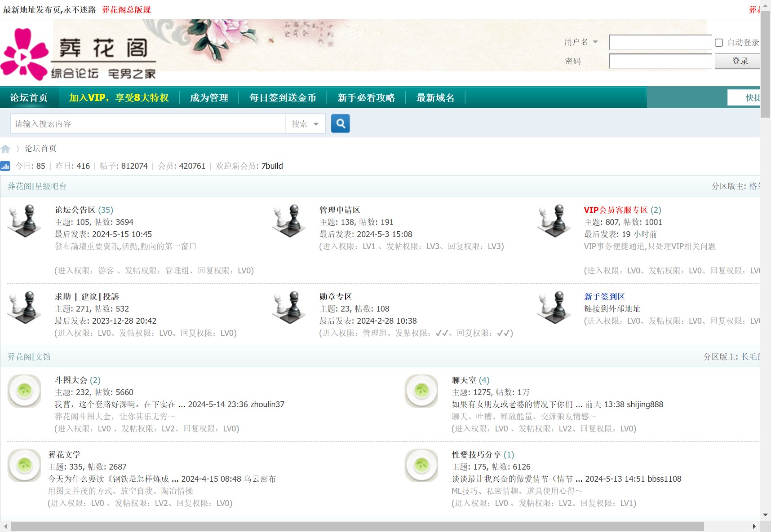Screen dimensions: 771x532
Task: Enable the 自动登录 checkbox
Action: [719, 43]
